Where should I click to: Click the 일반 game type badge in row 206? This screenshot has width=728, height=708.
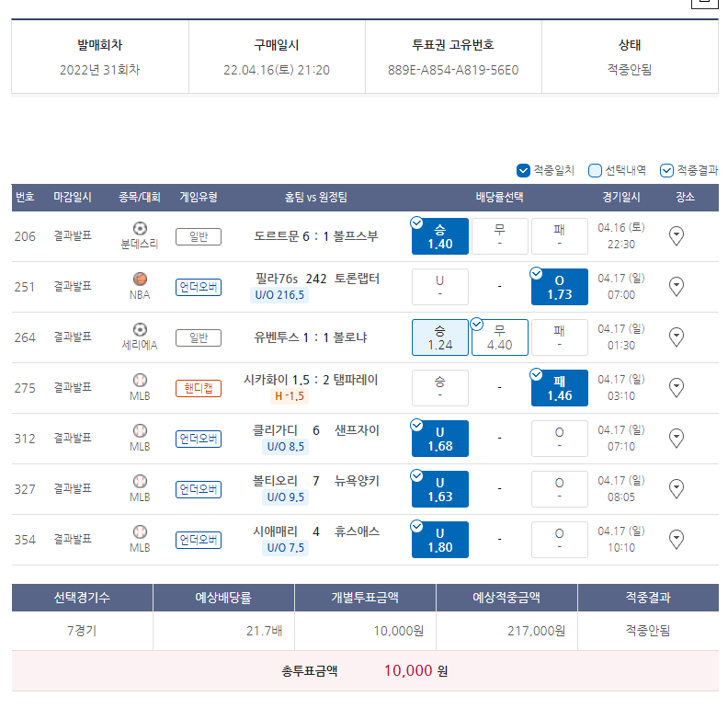[199, 237]
